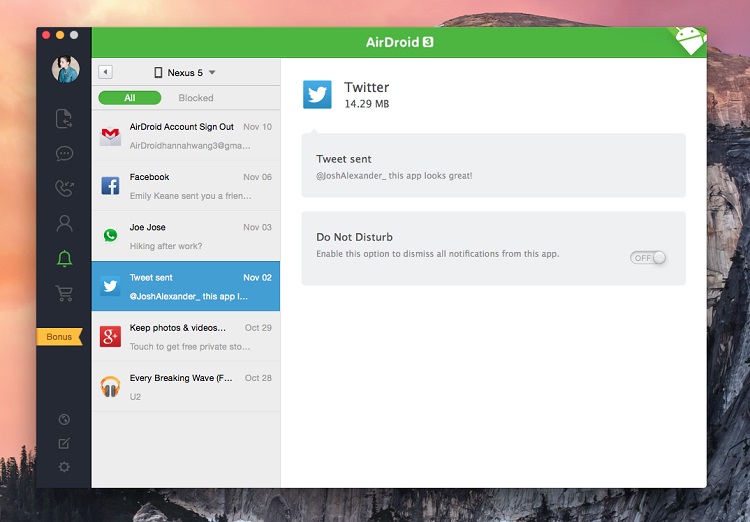Click the yellow Bonus ribbon
The width and height of the screenshot is (750, 522).
(59, 337)
